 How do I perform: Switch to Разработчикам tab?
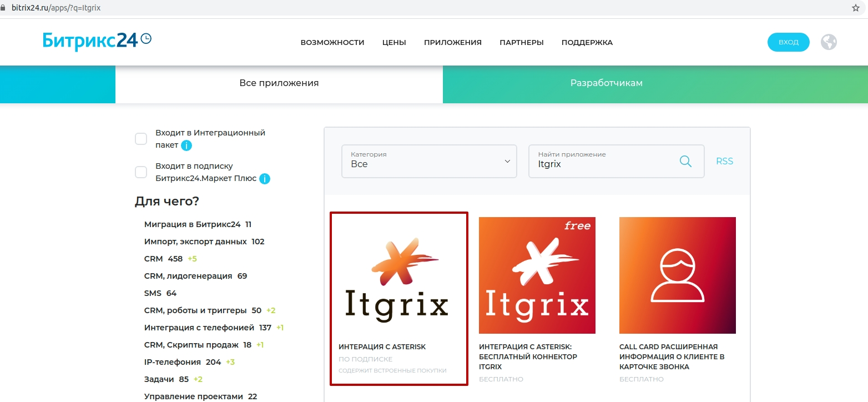tap(607, 83)
